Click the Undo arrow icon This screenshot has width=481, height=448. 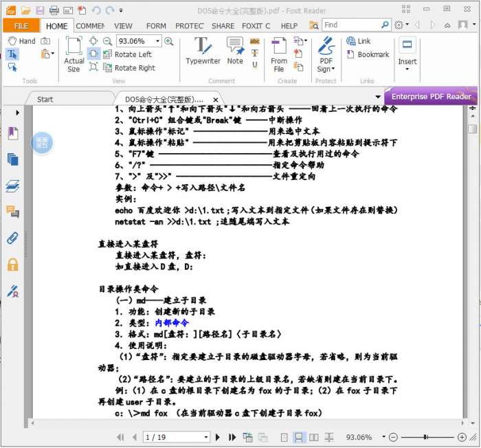click(x=96, y=11)
